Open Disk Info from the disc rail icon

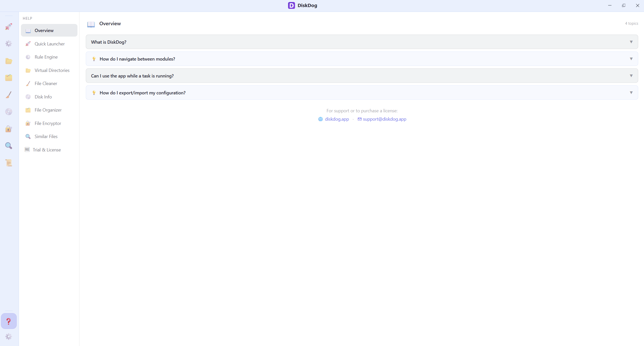point(9,112)
